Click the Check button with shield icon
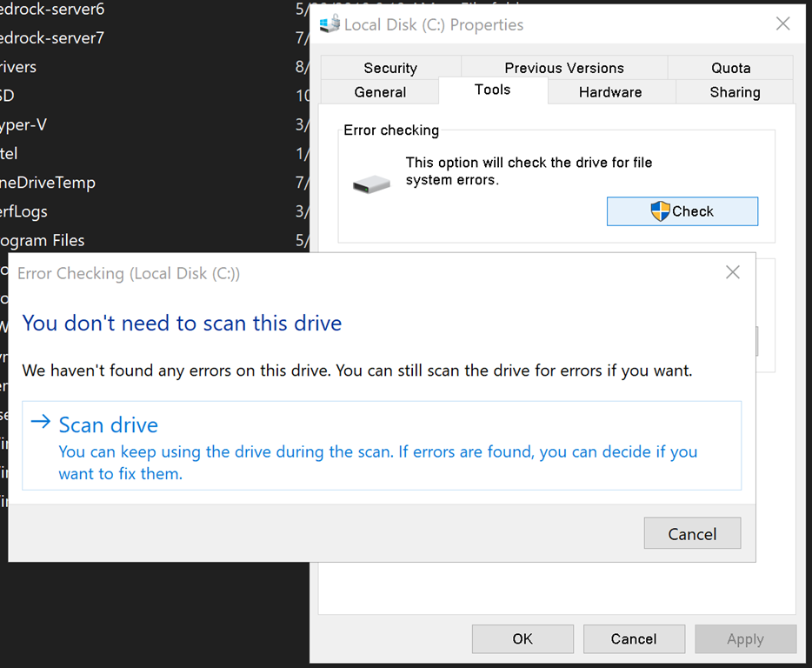This screenshot has height=668, width=812. pyautogui.click(x=682, y=211)
